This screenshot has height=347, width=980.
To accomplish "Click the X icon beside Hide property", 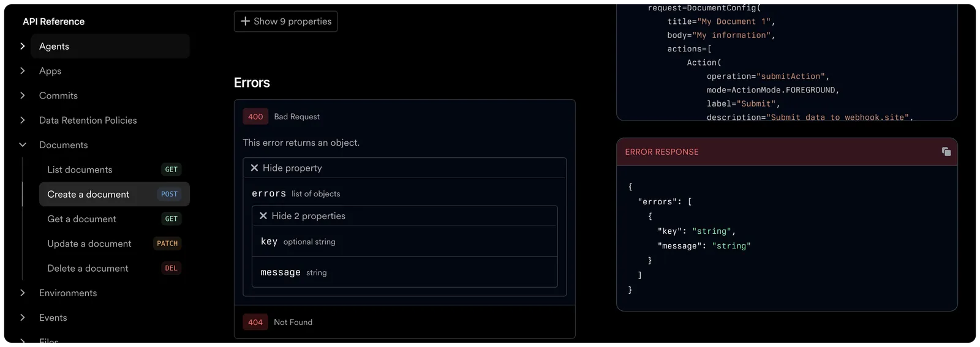I will [x=254, y=168].
